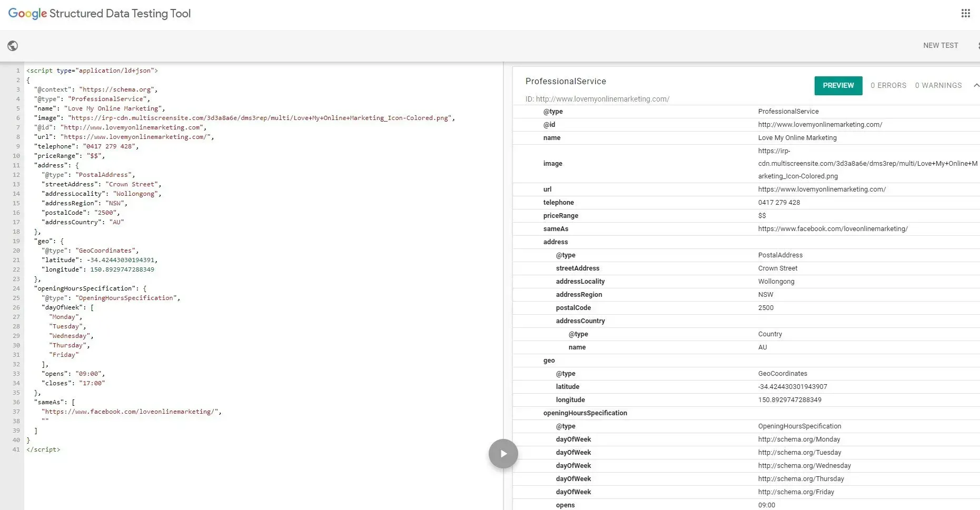
Task: Click the "closes": "17:00" code line
Action: click(73, 383)
